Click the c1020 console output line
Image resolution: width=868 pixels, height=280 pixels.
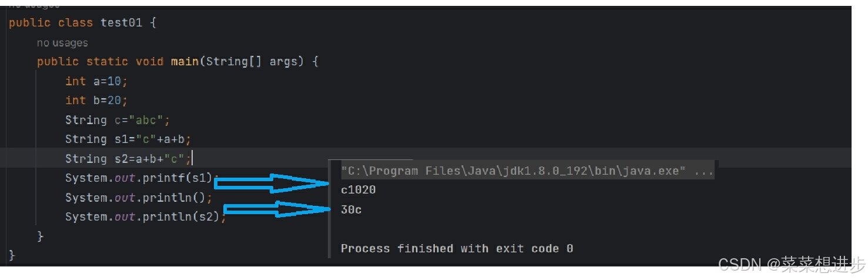pyautogui.click(x=358, y=190)
